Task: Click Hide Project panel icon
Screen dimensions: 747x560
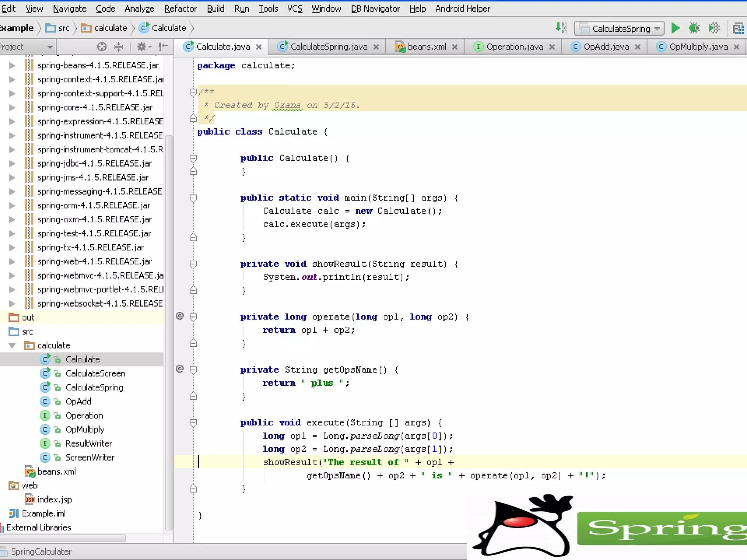Action: [163, 47]
